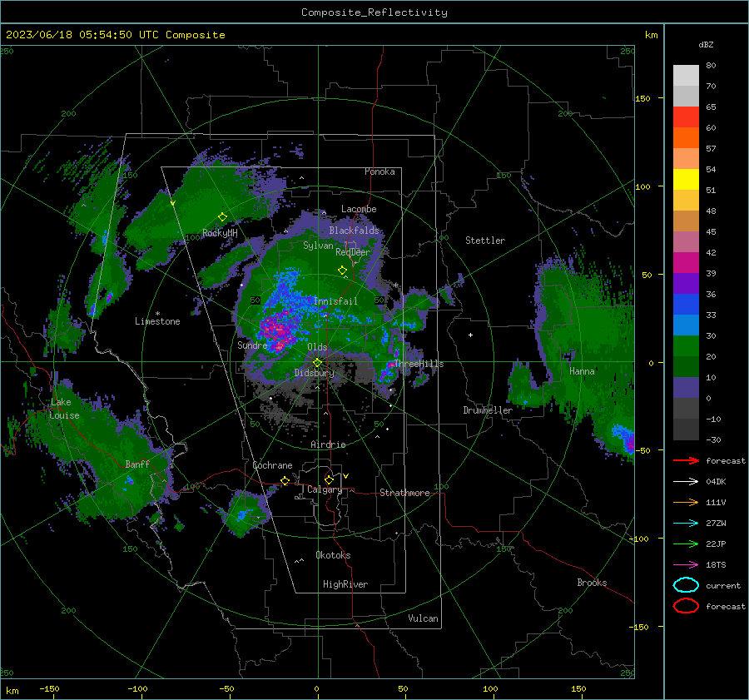The width and height of the screenshot is (749, 700).
Task: Click the ThreeHills city label
Action: point(419,364)
